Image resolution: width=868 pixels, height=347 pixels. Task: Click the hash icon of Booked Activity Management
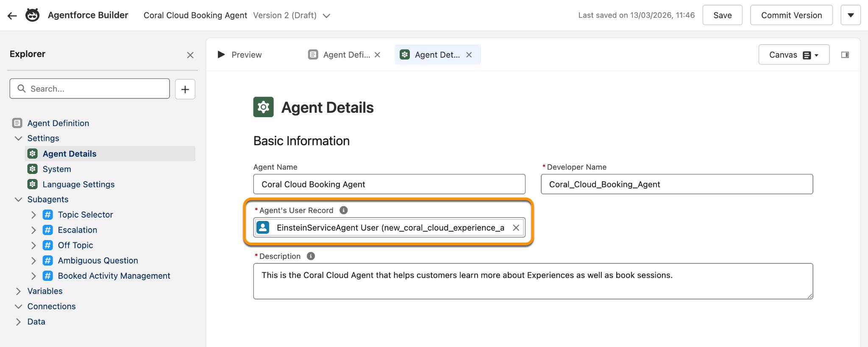tap(48, 276)
